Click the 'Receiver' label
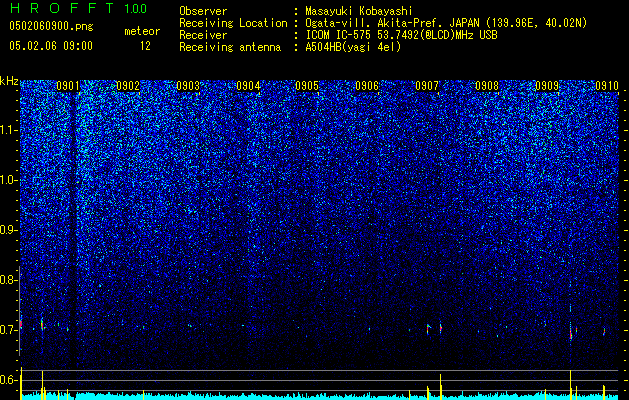The width and height of the screenshot is (629, 400). [x=203, y=35]
